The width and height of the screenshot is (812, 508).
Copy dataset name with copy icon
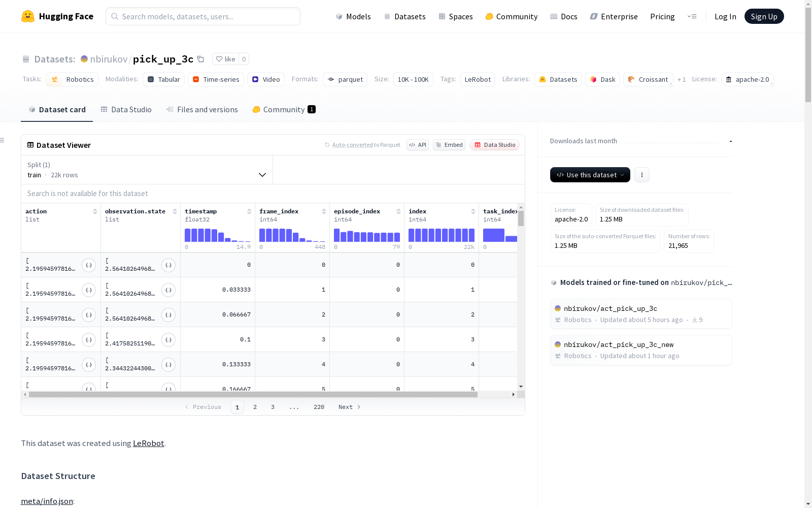pos(200,59)
